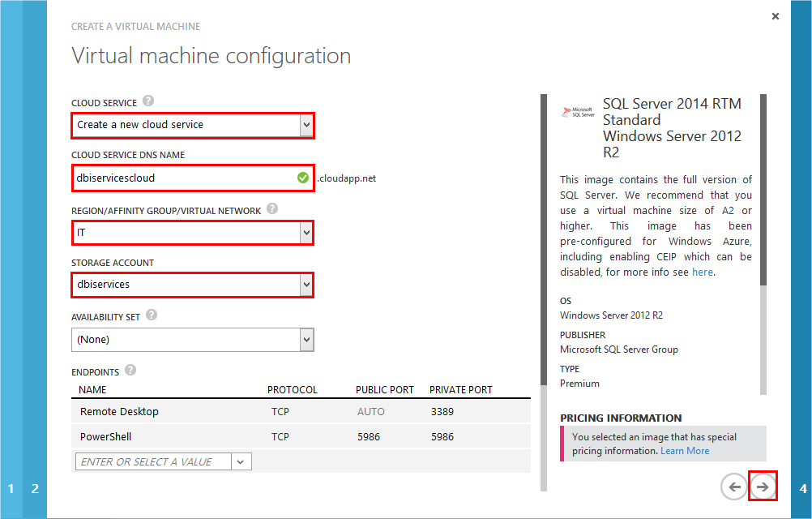Viewport: 812px width, 519px height.
Task: Click the PUBLIC PORT column header
Action: [385, 389]
